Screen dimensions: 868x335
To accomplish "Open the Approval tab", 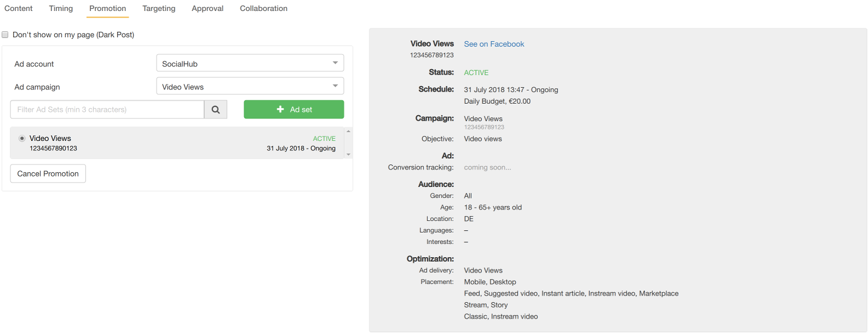I will click(208, 8).
